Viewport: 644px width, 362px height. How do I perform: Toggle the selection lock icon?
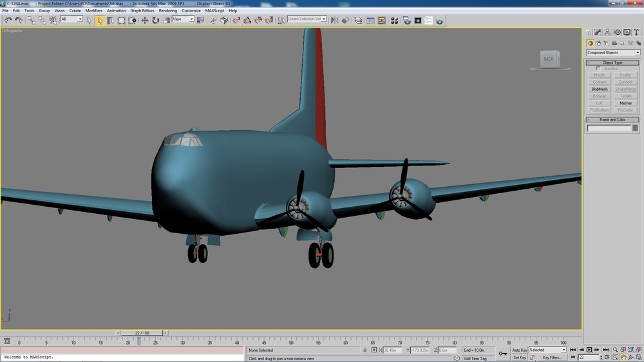[x=365, y=350]
